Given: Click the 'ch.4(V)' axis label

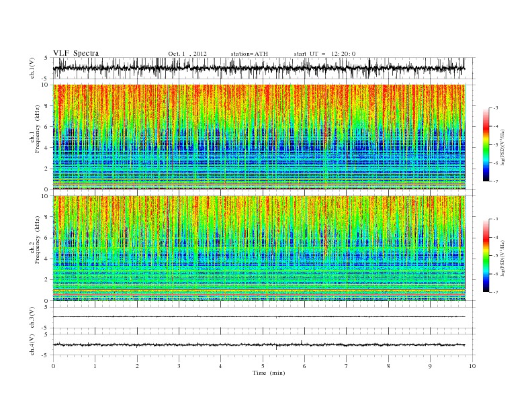Looking at the screenshot, I should [32, 345].
